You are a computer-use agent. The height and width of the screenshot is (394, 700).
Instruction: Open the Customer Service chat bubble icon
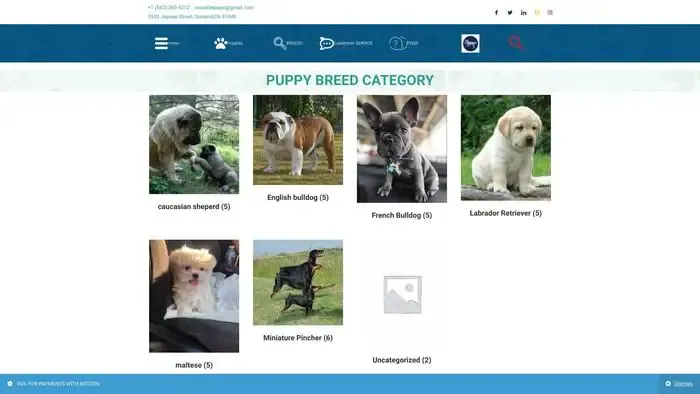(326, 43)
